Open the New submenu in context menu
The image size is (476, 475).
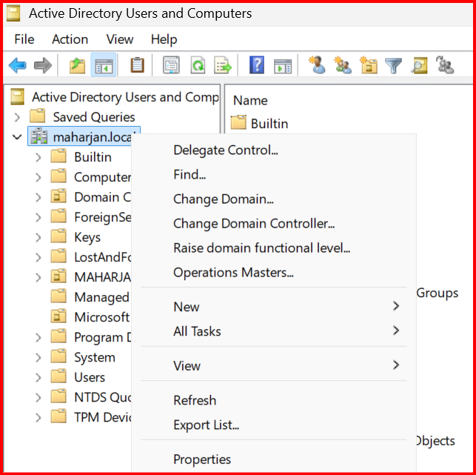(x=187, y=307)
